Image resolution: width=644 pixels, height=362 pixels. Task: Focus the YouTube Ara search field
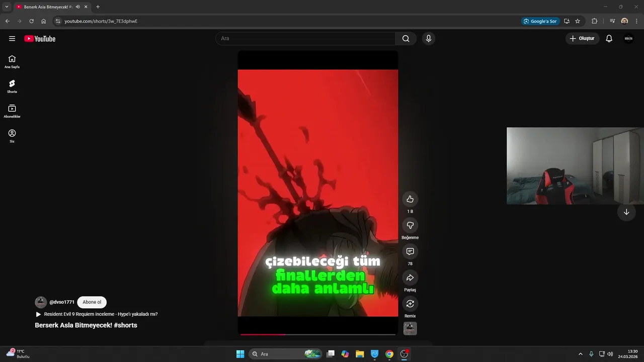pyautogui.click(x=305, y=39)
